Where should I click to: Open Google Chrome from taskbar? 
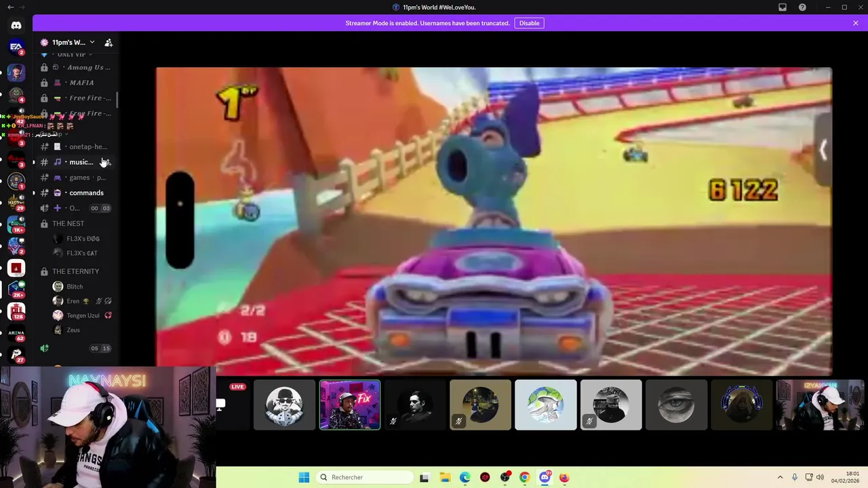coord(524,477)
